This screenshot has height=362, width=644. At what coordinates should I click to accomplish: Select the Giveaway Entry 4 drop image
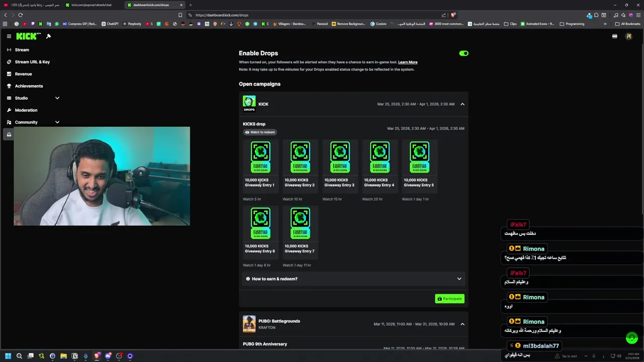click(380, 157)
